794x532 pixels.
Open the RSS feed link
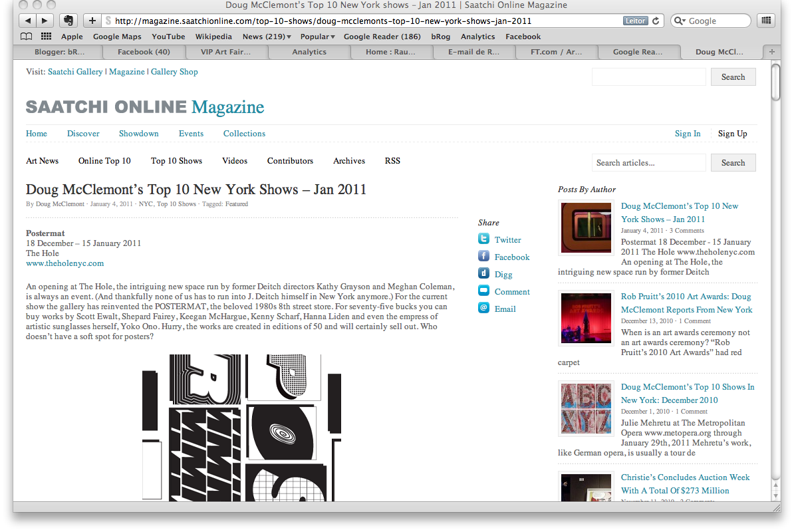(x=392, y=161)
